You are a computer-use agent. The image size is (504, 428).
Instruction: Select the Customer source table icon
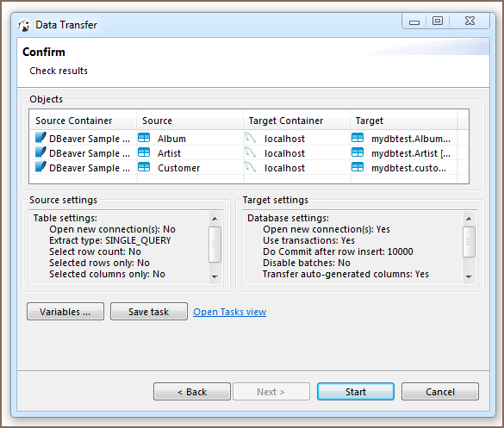coord(144,167)
